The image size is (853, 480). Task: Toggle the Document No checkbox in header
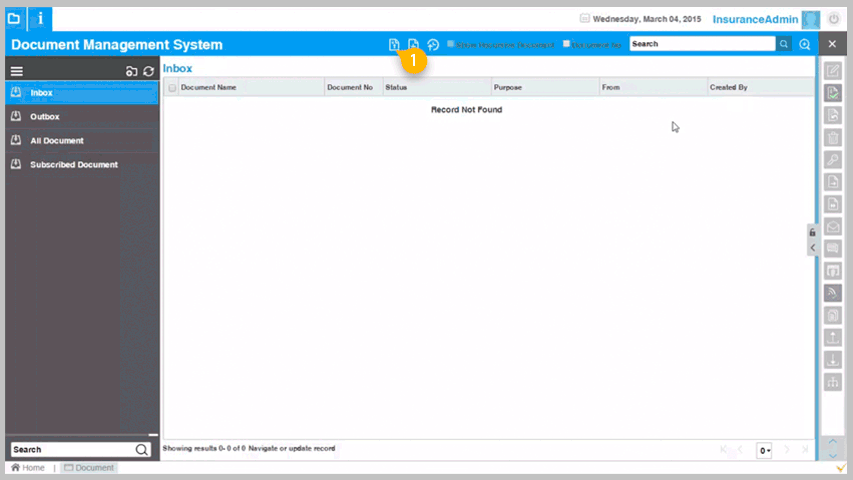566,44
